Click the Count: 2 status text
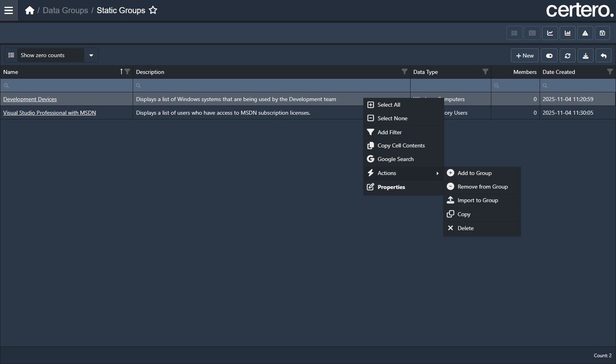Screen dimensions: 616x364 click(x=602, y=356)
